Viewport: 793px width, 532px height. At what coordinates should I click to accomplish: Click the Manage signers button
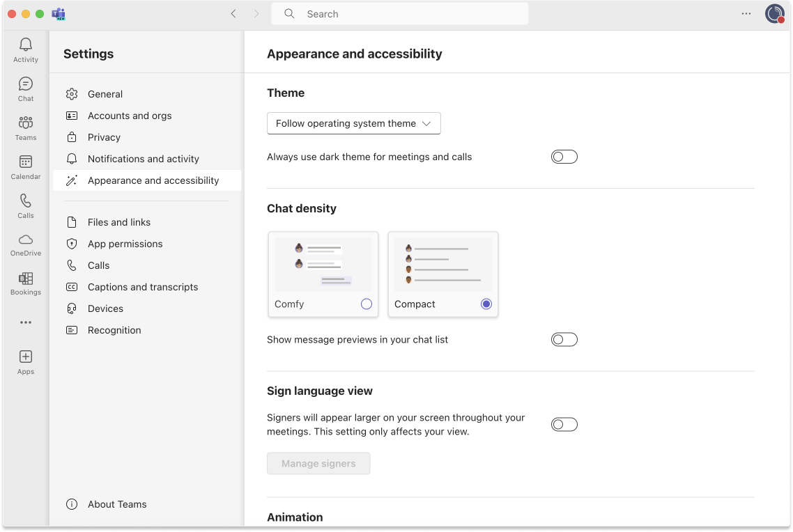pos(318,463)
